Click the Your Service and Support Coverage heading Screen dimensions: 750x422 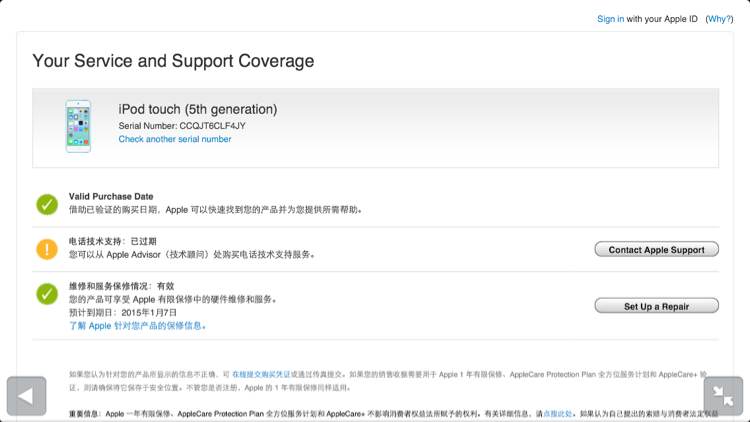point(173,61)
